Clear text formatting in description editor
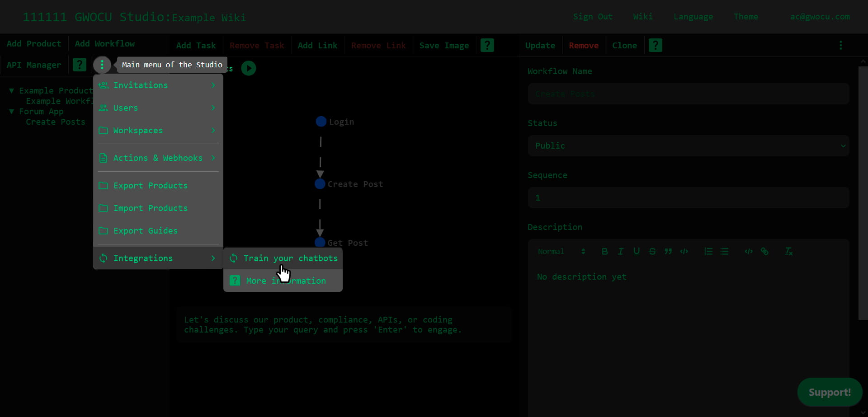Image resolution: width=868 pixels, height=417 pixels. click(789, 252)
